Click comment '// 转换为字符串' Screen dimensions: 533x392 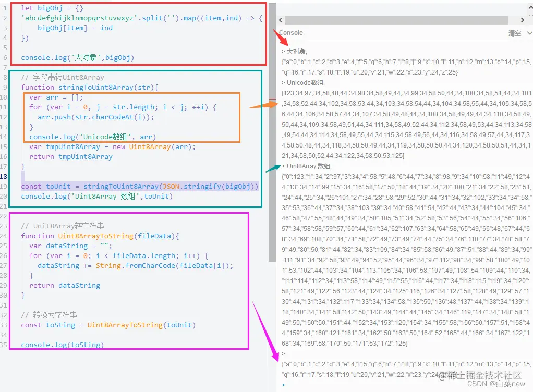click(x=49, y=315)
